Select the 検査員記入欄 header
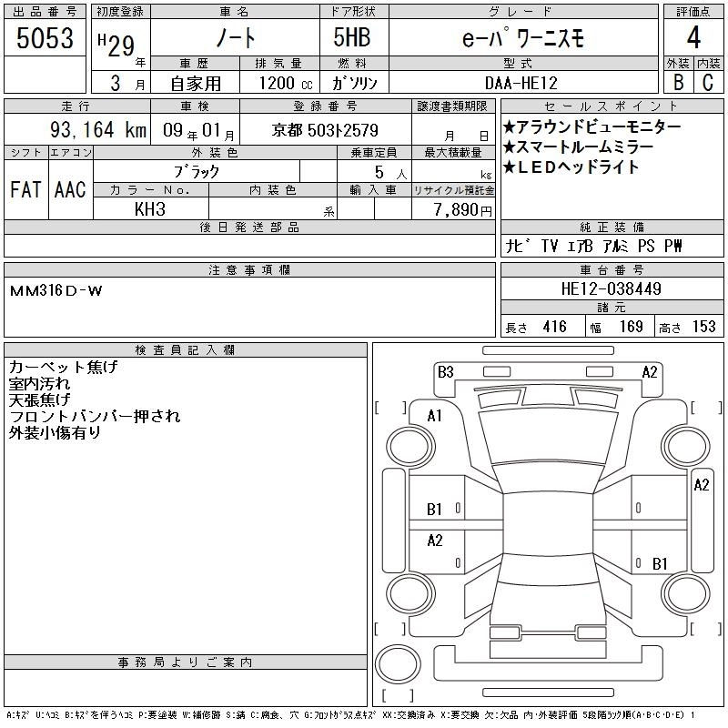The width and height of the screenshot is (728, 728). coord(185,350)
